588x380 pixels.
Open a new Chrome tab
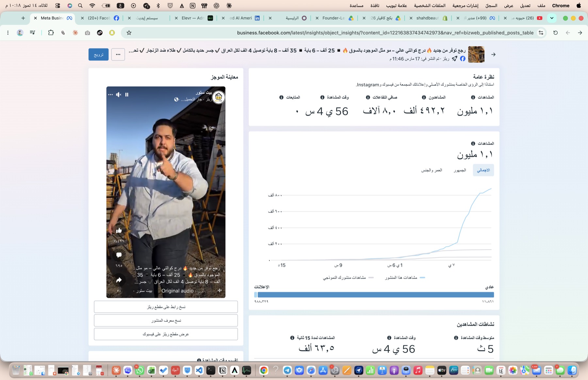23,18
